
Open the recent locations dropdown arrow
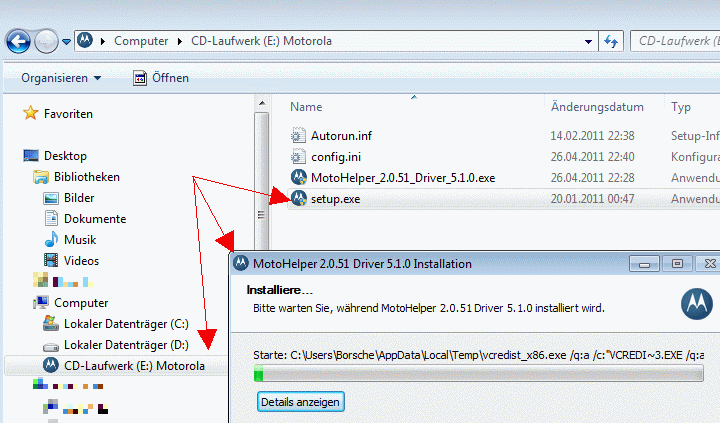point(66,42)
